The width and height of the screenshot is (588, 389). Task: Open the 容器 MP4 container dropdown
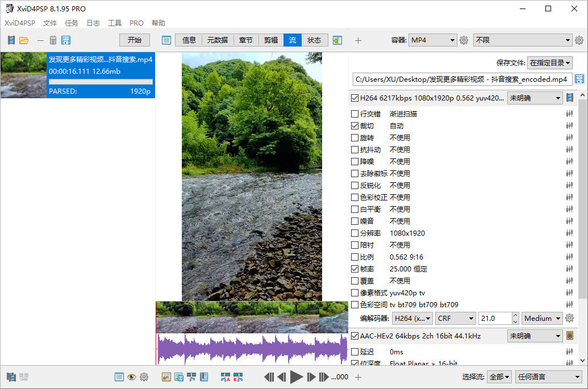[432, 40]
